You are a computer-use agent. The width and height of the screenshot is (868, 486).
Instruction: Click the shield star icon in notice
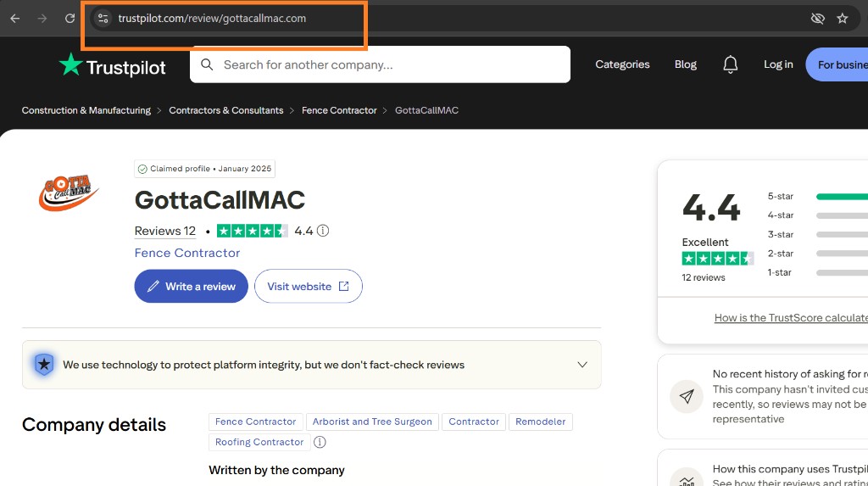44,364
